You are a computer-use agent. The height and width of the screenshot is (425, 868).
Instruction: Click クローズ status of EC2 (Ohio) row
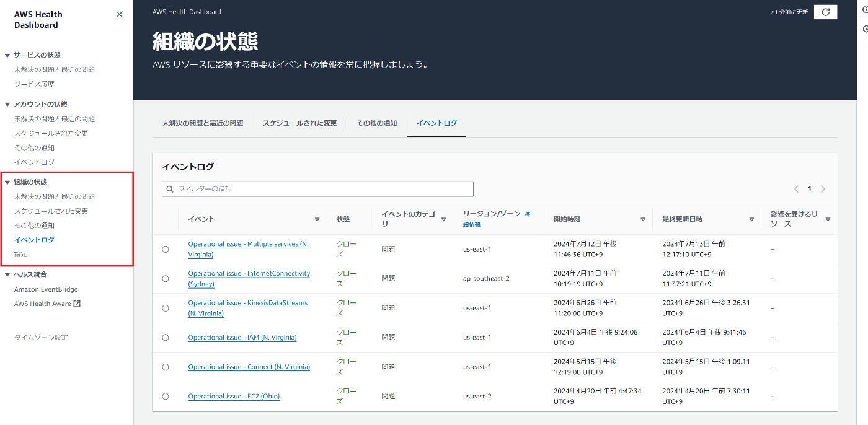[x=347, y=397]
